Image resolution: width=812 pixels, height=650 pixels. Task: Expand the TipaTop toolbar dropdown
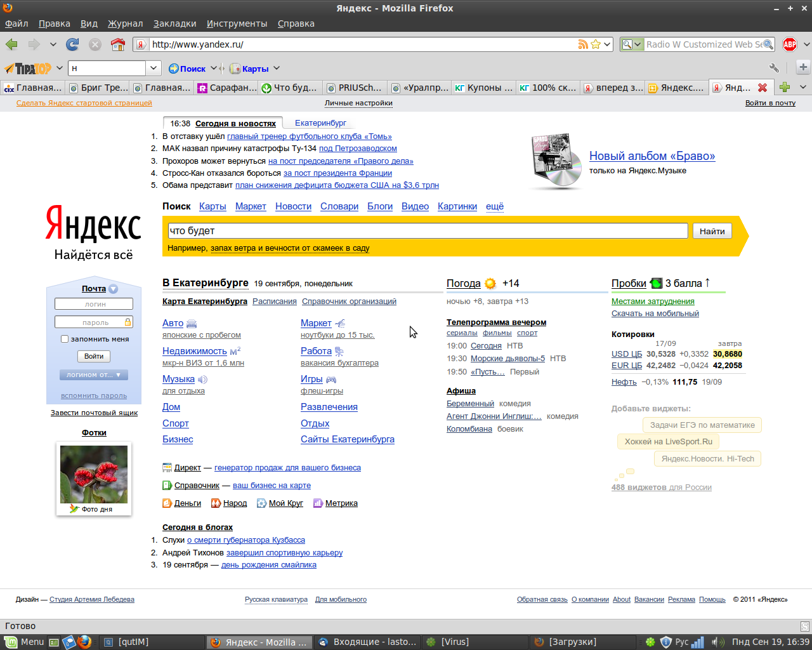point(59,68)
